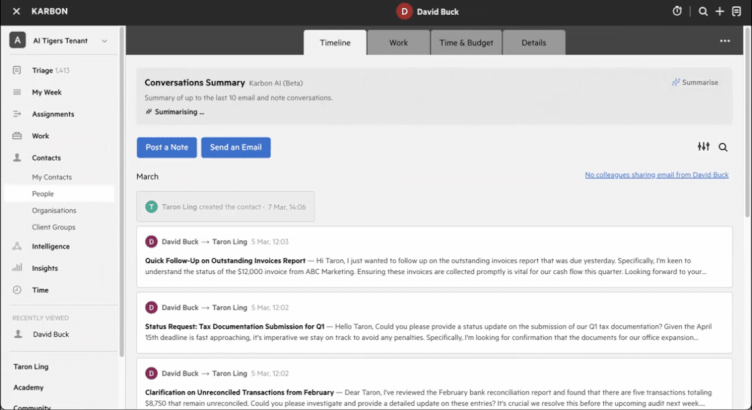
Task: Open Organisations sub-item
Action: [x=54, y=211]
